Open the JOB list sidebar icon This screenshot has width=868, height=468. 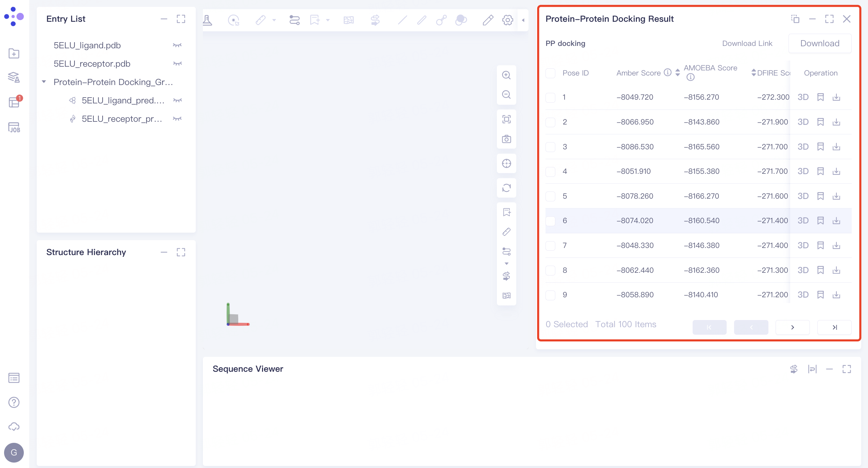point(14,128)
